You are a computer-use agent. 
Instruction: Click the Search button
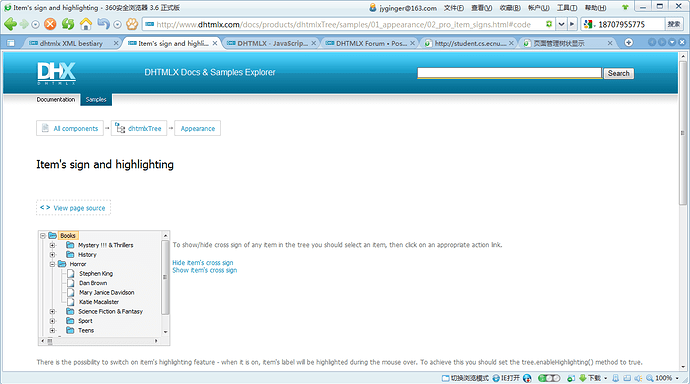click(x=618, y=73)
